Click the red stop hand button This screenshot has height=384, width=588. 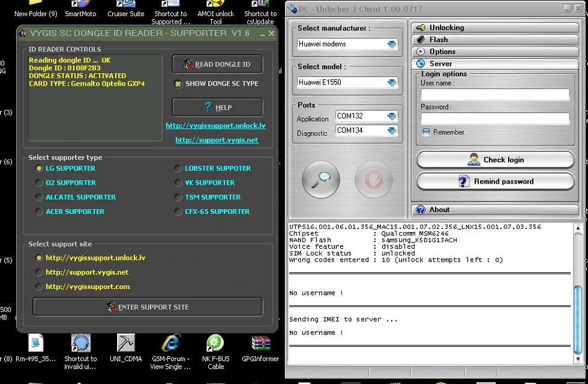[x=374, y=180]
